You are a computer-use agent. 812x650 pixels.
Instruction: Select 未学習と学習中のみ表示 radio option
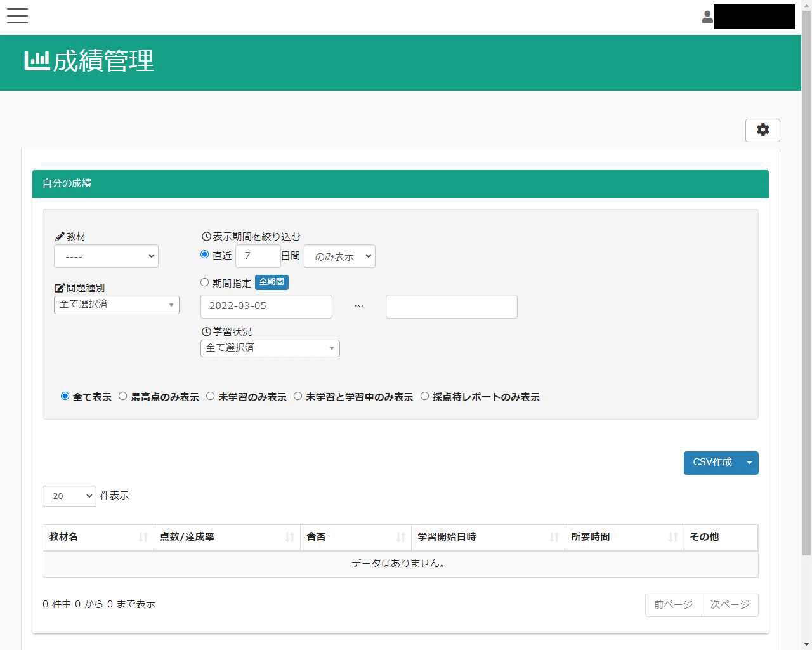pyautogui.click(x=298, y=396)
